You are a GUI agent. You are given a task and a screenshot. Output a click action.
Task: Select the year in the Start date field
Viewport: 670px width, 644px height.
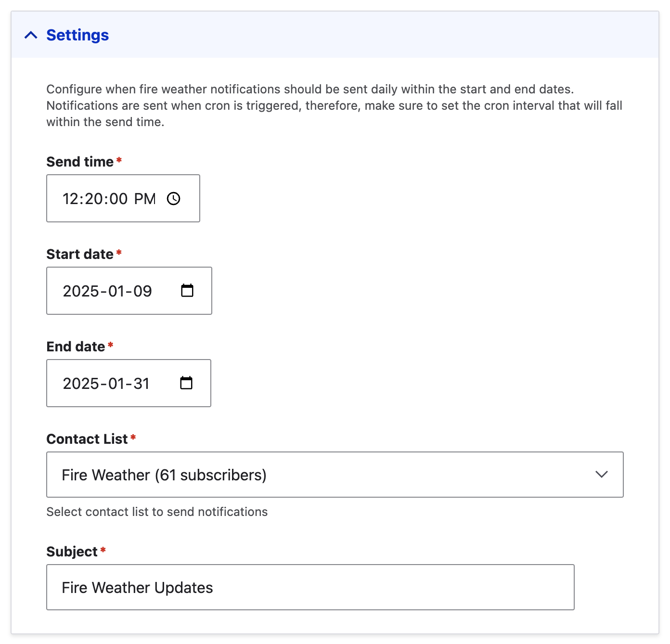coord(81,291)
